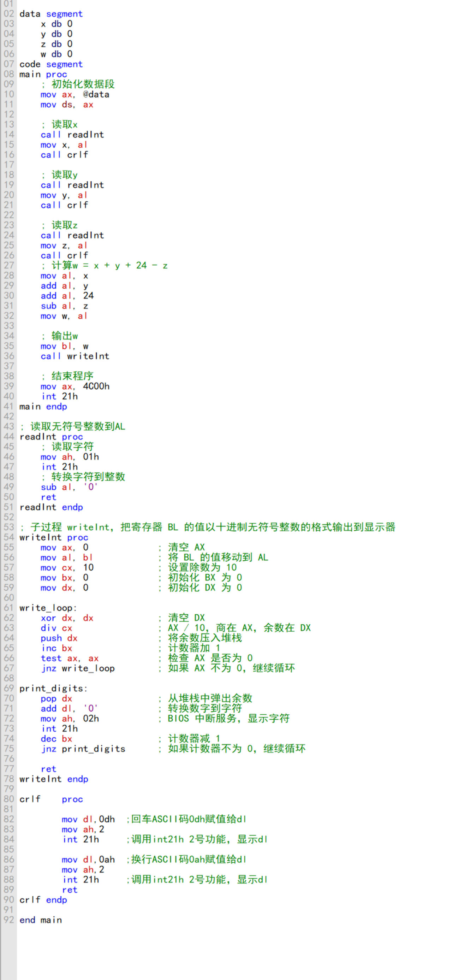Click 'mov x, al' instruction
Viewport: 453px width, 980px height.
point(64,145)
